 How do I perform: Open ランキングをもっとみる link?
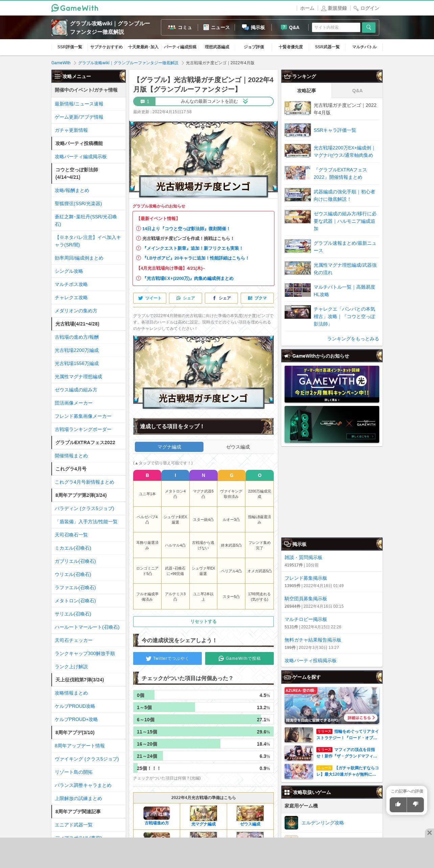353,339
